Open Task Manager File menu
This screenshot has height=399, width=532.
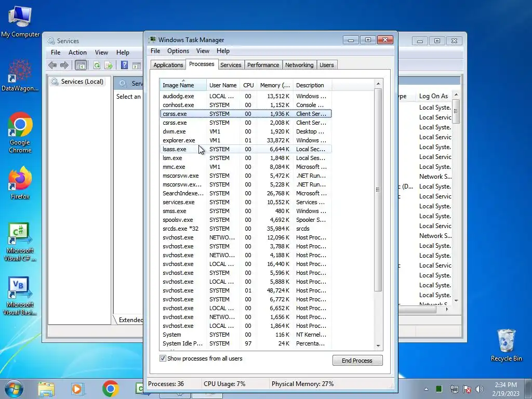pyautogui.click(x=155, y=51)
